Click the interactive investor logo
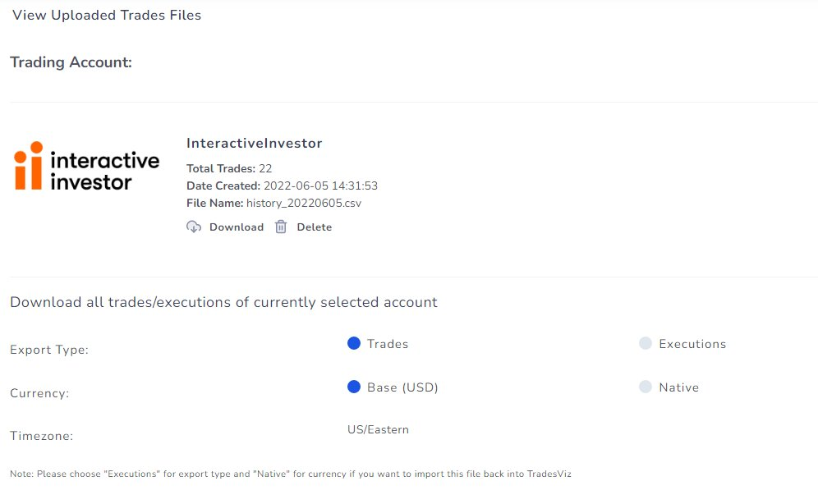The image size is (818, 504). pos(86,166)
